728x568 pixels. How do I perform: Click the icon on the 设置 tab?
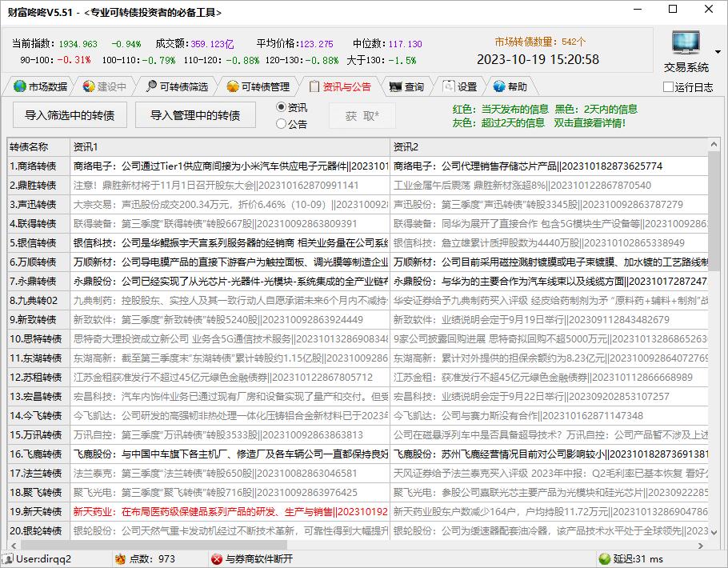tap(449, 86)
